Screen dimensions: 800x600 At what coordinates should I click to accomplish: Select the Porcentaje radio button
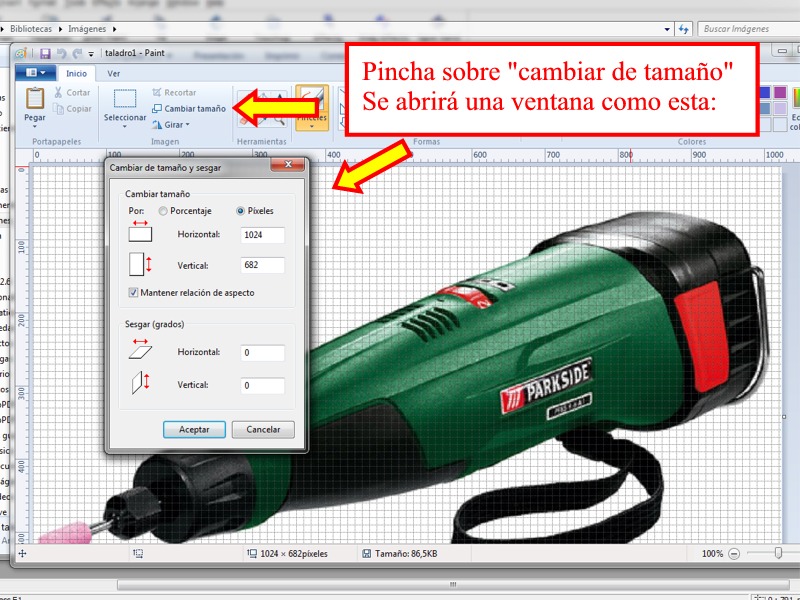pos(163,211)
